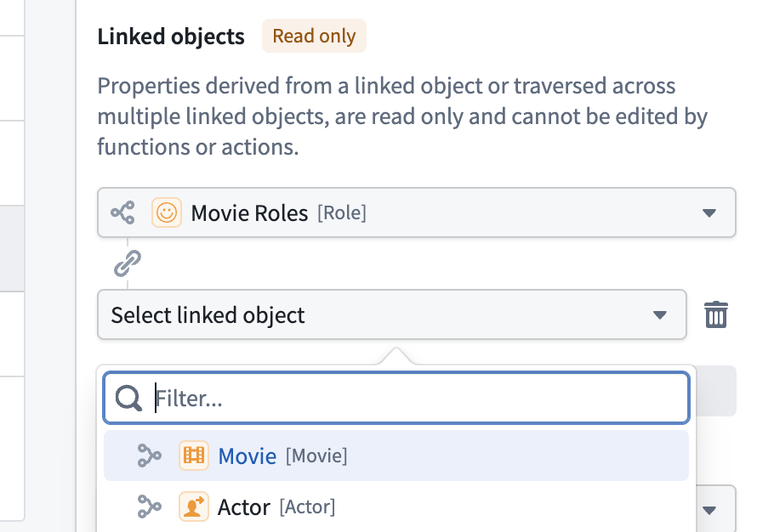Click the person icon beside Actor
This screenshot has height=532, width=757.
194,507
